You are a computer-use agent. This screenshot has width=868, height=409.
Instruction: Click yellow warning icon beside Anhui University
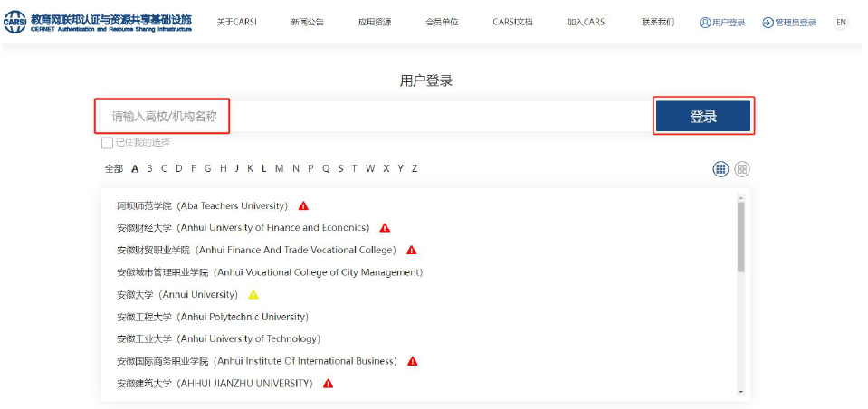pyautogui.click(x=253, y=294)
